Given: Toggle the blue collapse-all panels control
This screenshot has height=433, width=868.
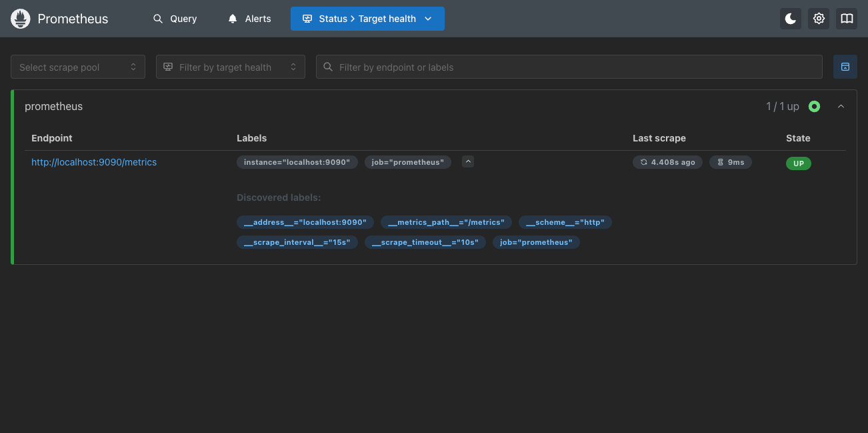Looking at the screenshot, I should pyautogui.click(x=845, y=67).
